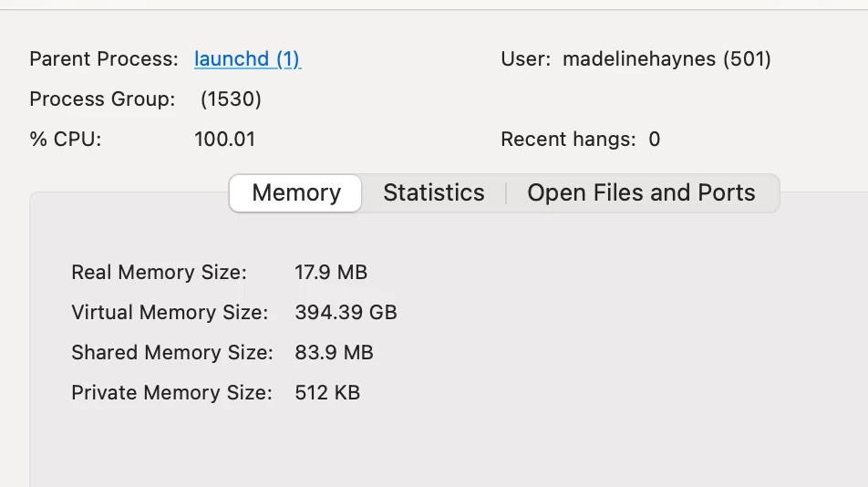868x487 pixels.
Task: Click the % CPU label
Action: click(66, 140)
